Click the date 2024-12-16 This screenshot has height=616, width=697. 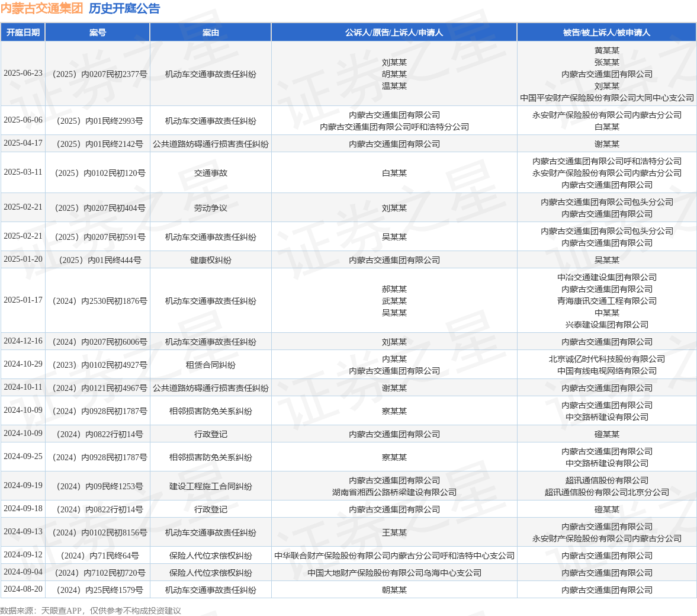pyautogui.click(x=23, y=341)
